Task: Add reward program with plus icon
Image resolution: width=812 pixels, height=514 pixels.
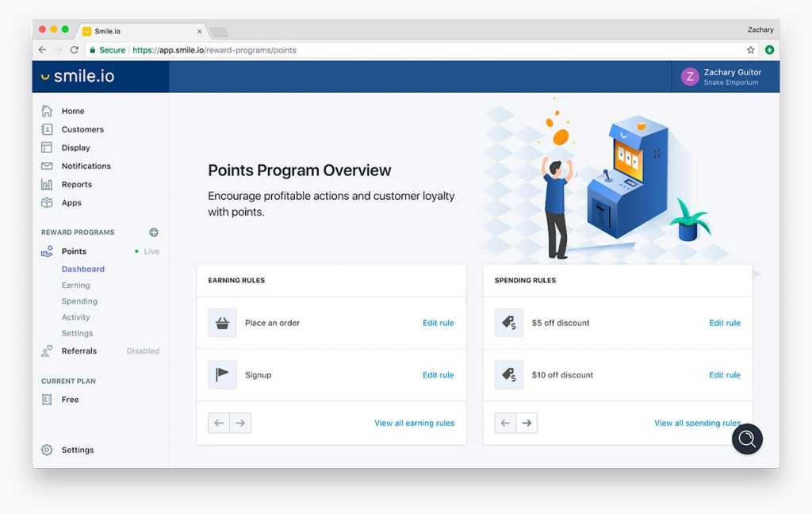Action: pos(154,232)
